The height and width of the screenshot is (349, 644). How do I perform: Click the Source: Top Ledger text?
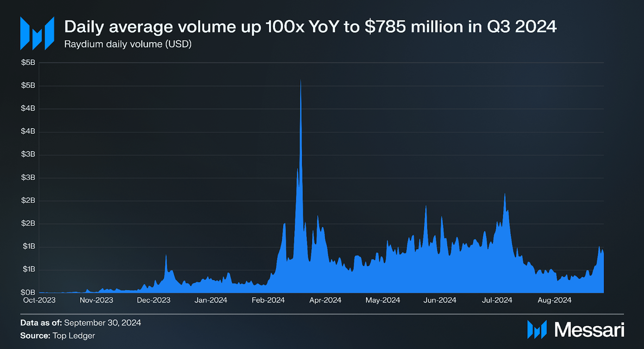tap(57, 335)
